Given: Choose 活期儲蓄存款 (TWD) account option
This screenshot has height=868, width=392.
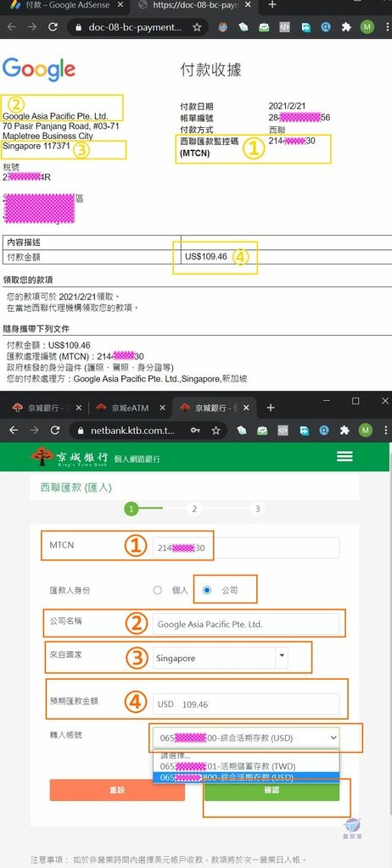Looking at the screenshot, I should (x=246, y=766).
